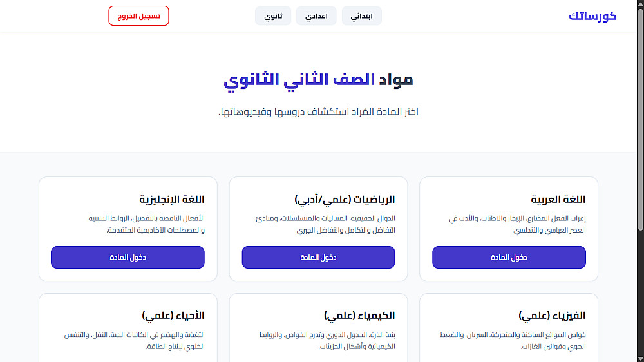The width and height of the screenshot is (644, 362).
Task: Select the اللغة العربية card title
Action: (558, 199)
